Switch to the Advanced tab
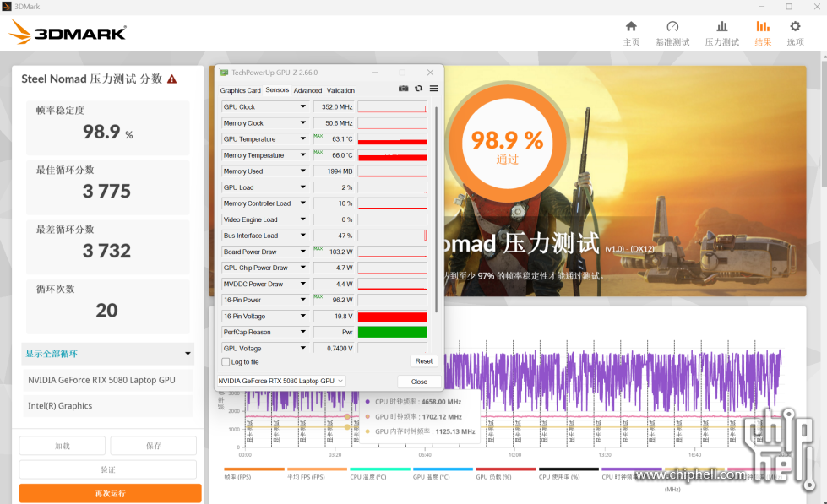Screen dimensions: 827x504 pos(307,90)
